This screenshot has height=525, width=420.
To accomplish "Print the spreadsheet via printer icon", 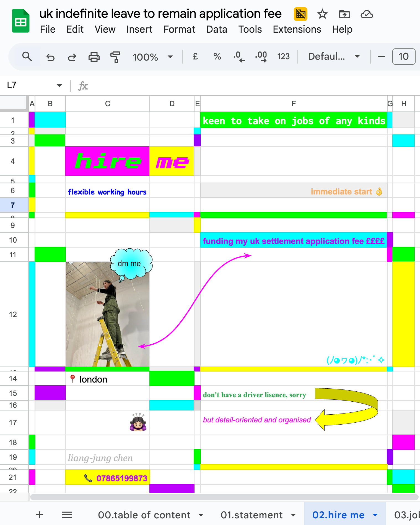I will [x=94, y=57].
